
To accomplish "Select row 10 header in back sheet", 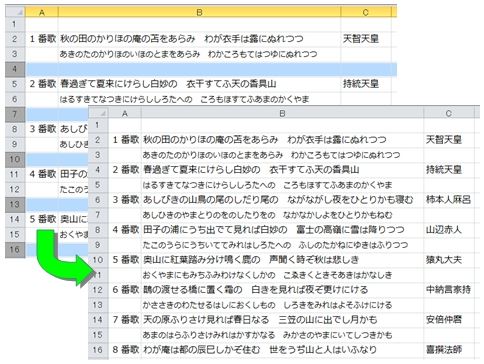I will tap(15, 159).
